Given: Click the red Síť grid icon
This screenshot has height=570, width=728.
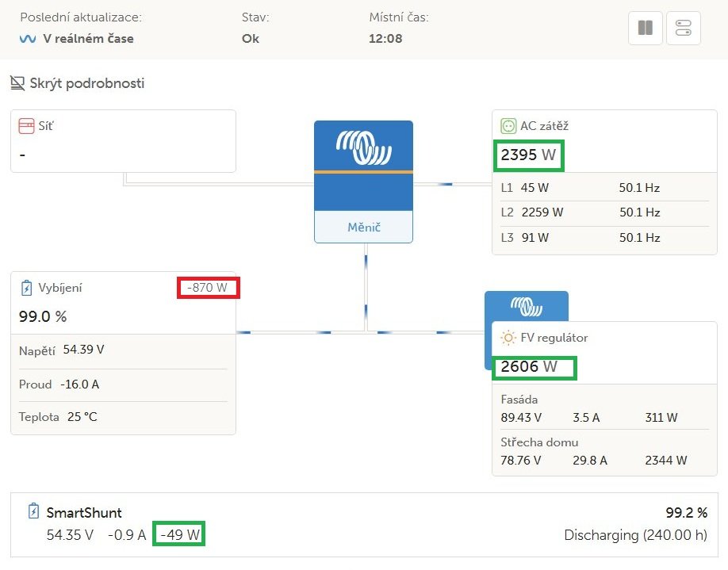Looking at the screenshot, I should click(x=26, y=126).
